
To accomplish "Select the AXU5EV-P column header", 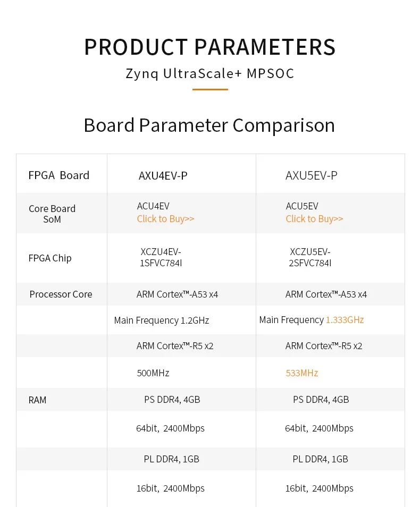I will click(x=311, y=175).
